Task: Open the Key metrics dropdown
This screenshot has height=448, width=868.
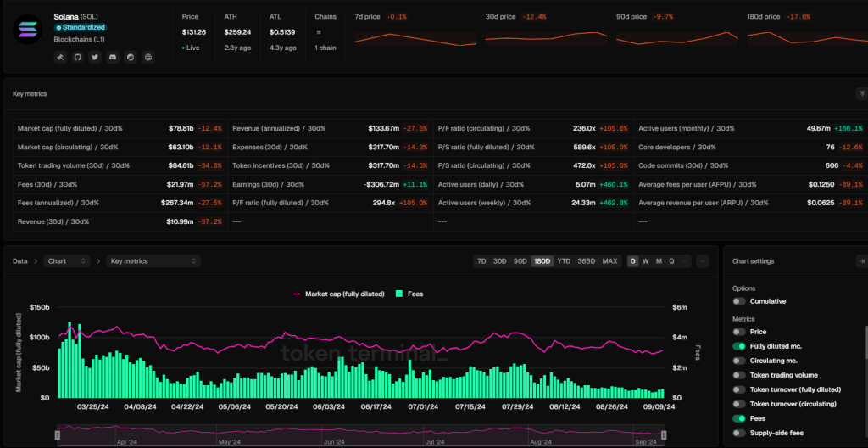Action: click(153, 261)
